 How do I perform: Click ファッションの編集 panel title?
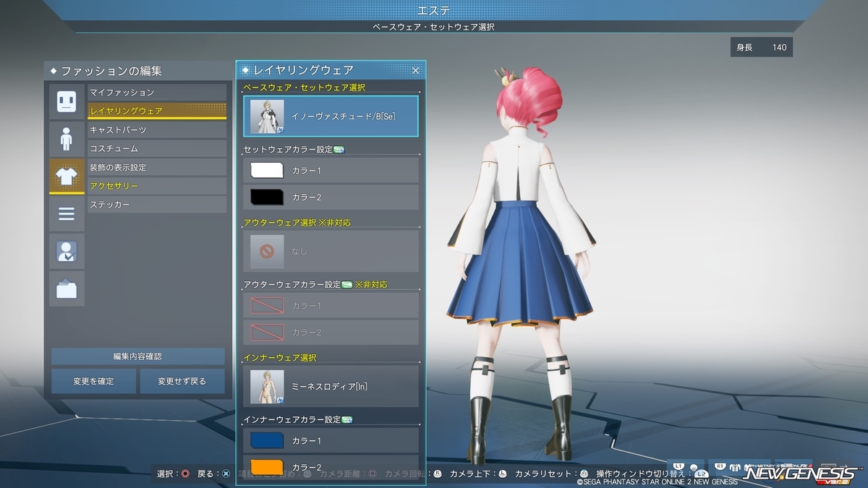coord(111,71)
